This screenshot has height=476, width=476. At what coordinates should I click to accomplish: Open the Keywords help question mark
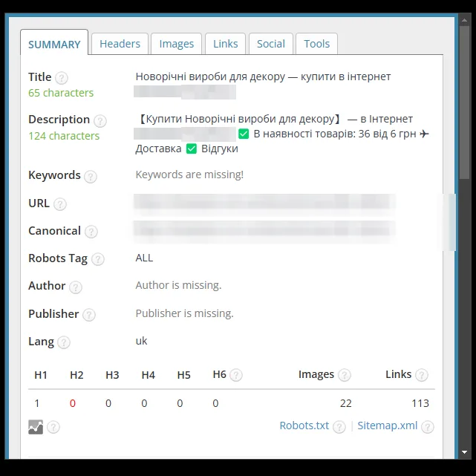click(91, 177)
